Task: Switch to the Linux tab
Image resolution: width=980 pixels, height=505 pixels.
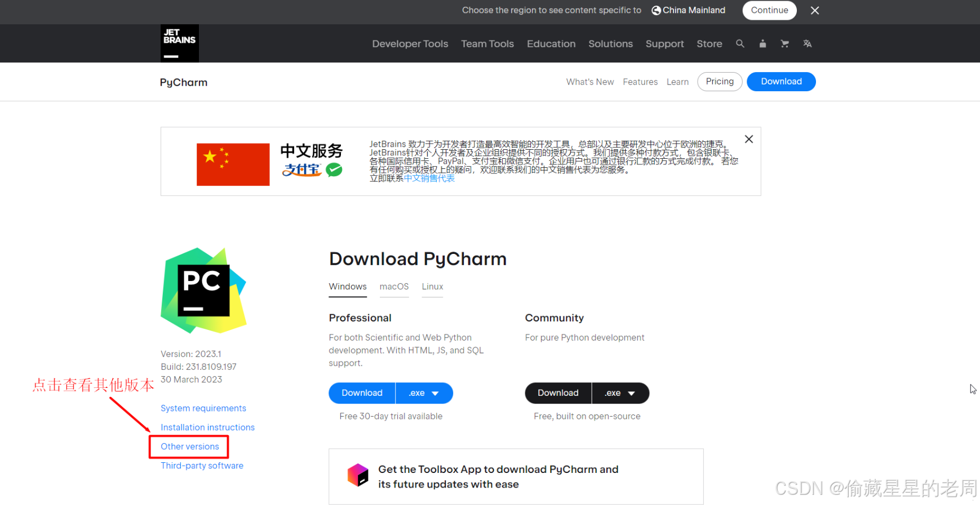Action: (x=432, y=287)
